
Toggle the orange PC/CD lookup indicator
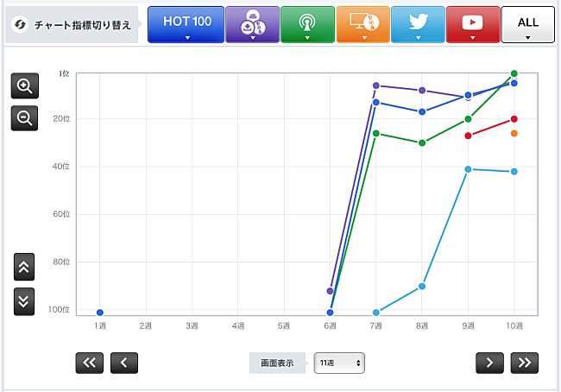click(362, 24)
